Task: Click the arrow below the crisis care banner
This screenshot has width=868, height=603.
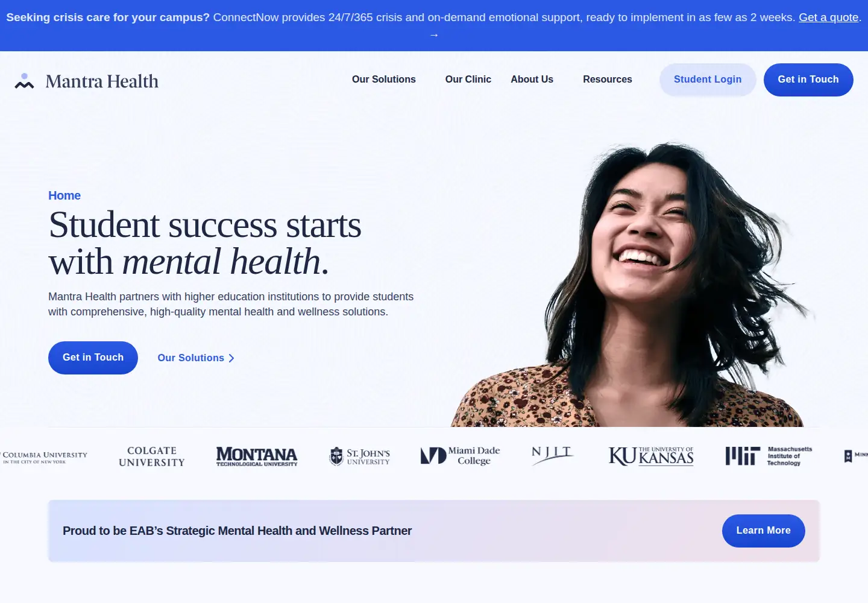Action: (x=434, y=35)
